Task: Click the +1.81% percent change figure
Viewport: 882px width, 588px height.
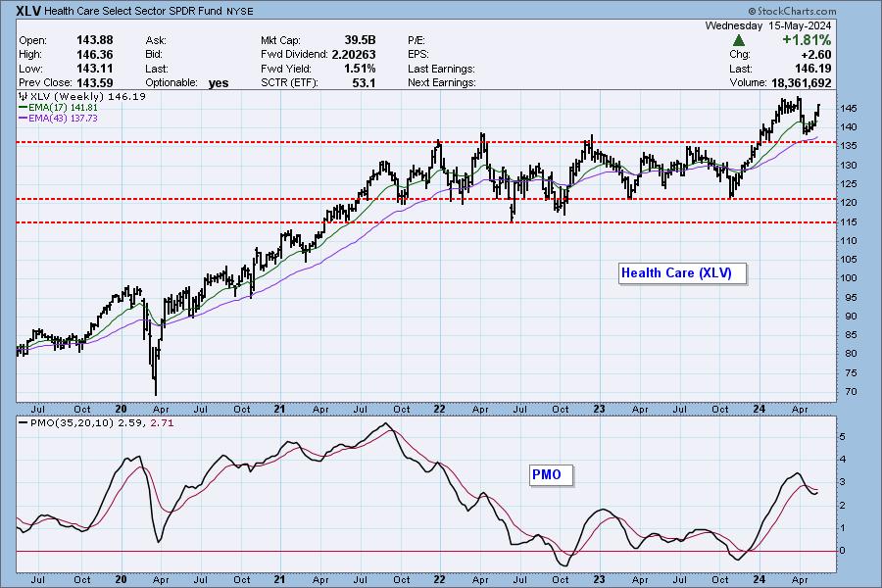Action: (807, 40)
